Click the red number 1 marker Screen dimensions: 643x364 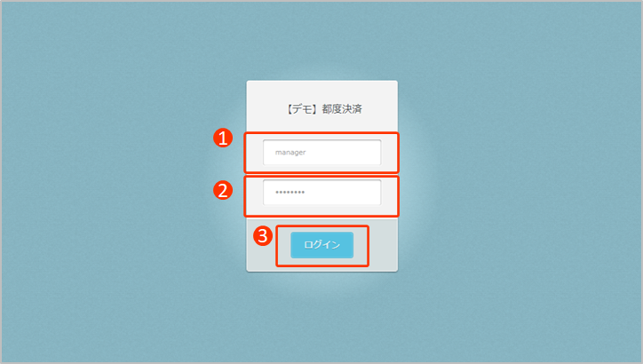pos(223,138)
